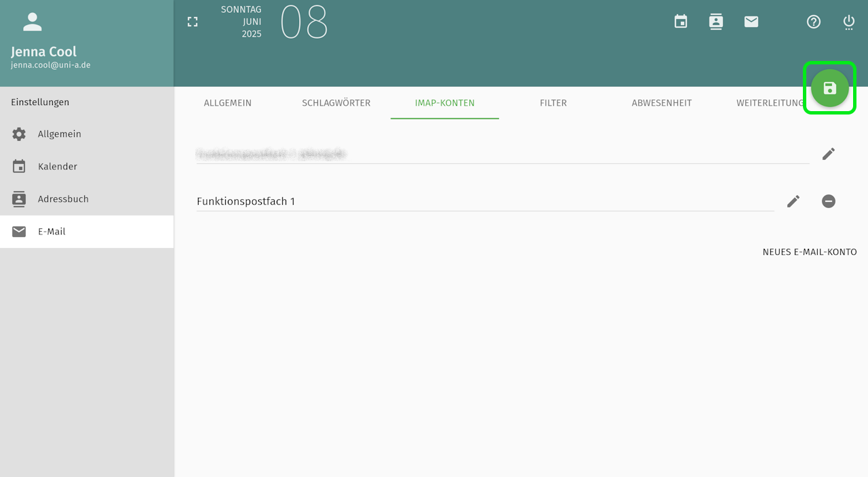868x477 pixels.
Task: Edit the Funktionspostfach 1 account via pencil
Action: [x=793, y=201]
